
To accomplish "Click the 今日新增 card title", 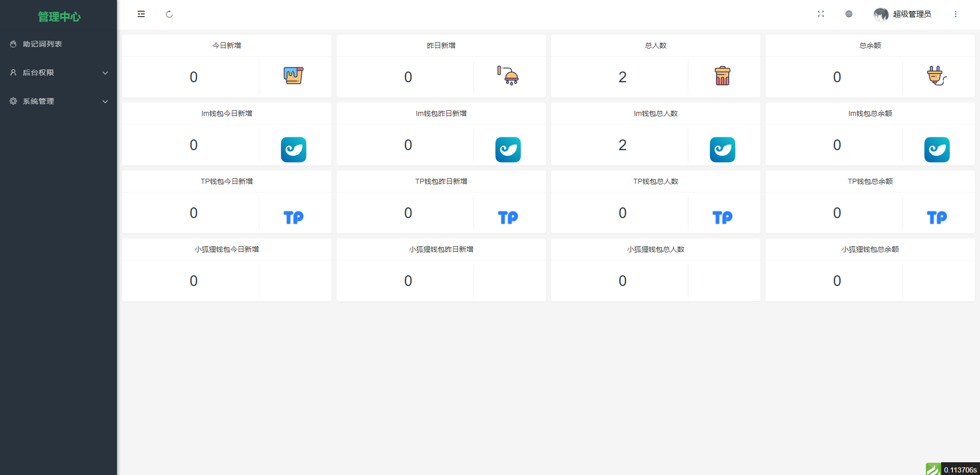I will (x=227, y=45).
